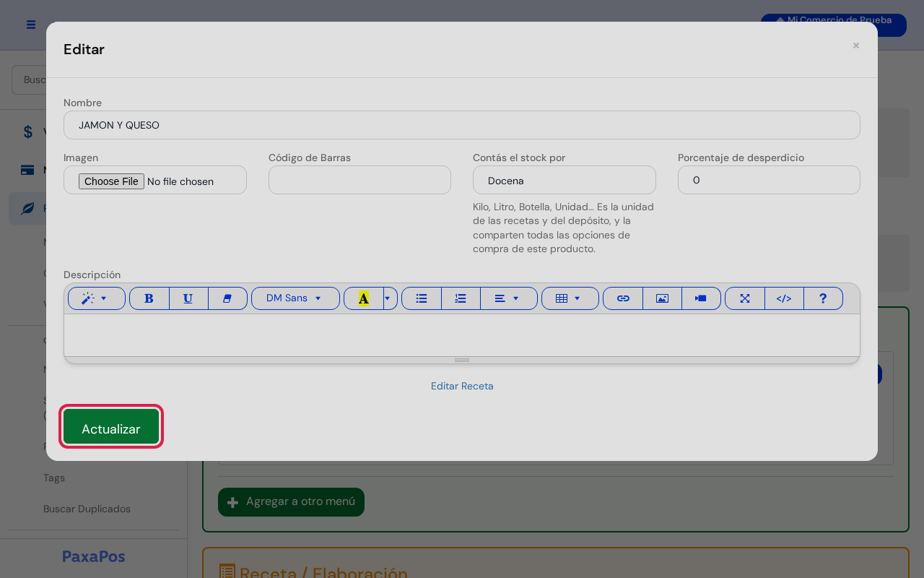924x578 pixels.
Task: Expand the text color options arrow
Action: [x=390, y=298]
